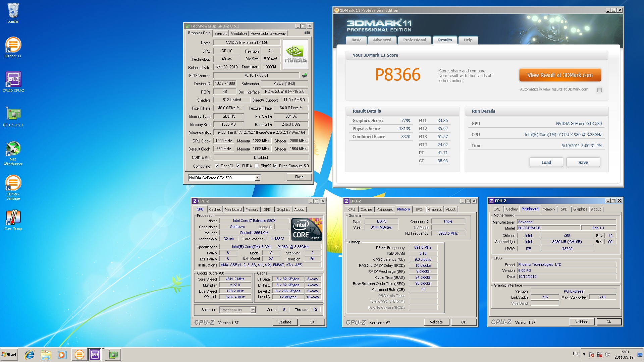Click Internet Explorer in the taskbar

[30, 355]
